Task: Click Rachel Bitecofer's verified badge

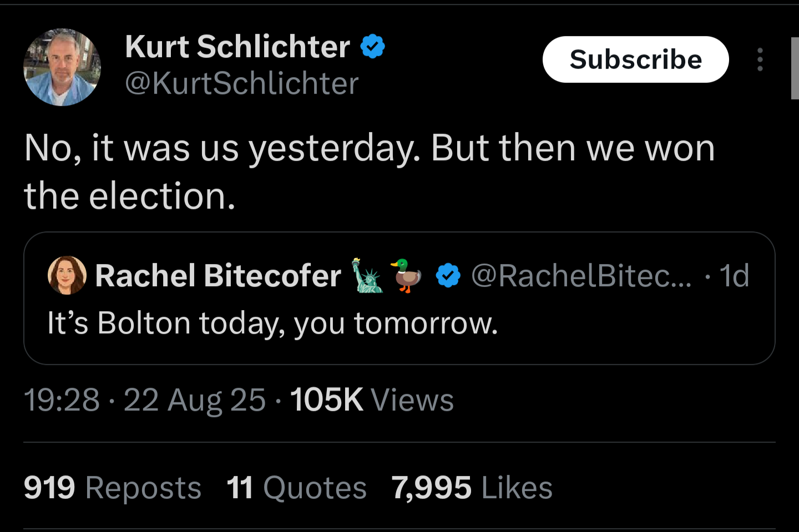Action: [448, 276]
